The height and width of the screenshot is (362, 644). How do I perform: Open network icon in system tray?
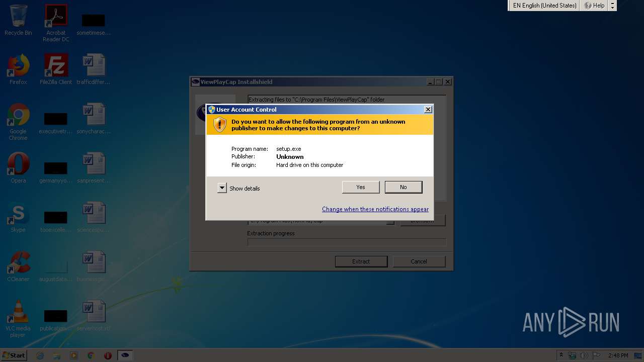coord(572,355)
